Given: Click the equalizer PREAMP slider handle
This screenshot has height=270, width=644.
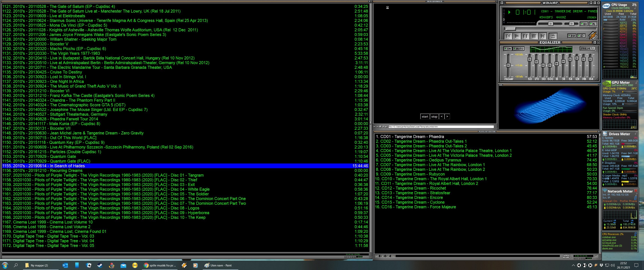Looking at the screenshot, I should coord(508,65).
